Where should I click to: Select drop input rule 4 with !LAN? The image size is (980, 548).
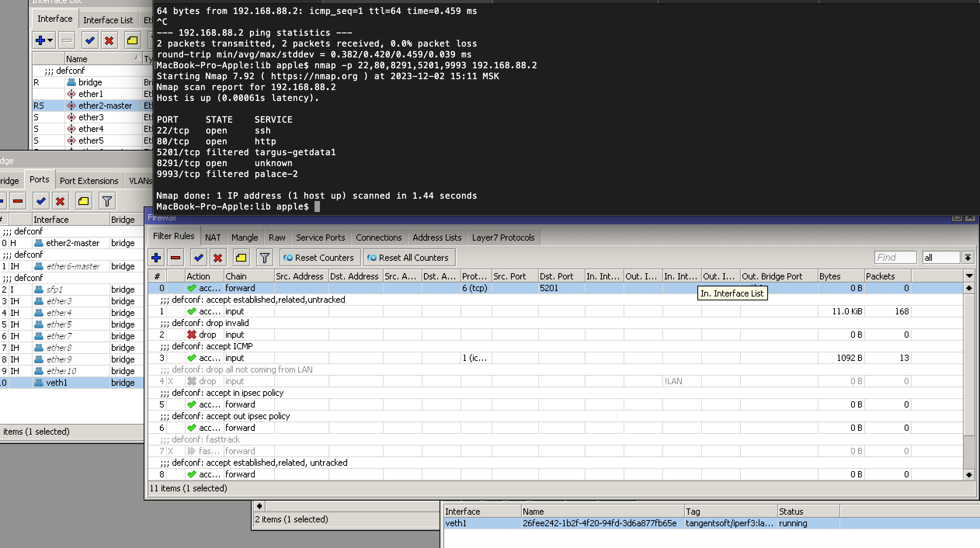coord(555,381)
